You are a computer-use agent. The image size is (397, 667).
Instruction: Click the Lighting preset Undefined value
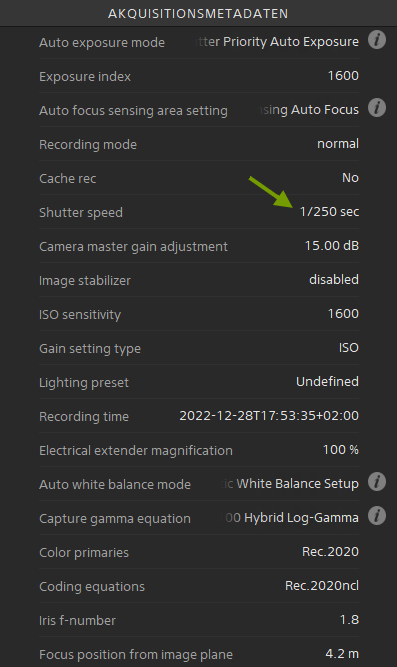point(327,382)
